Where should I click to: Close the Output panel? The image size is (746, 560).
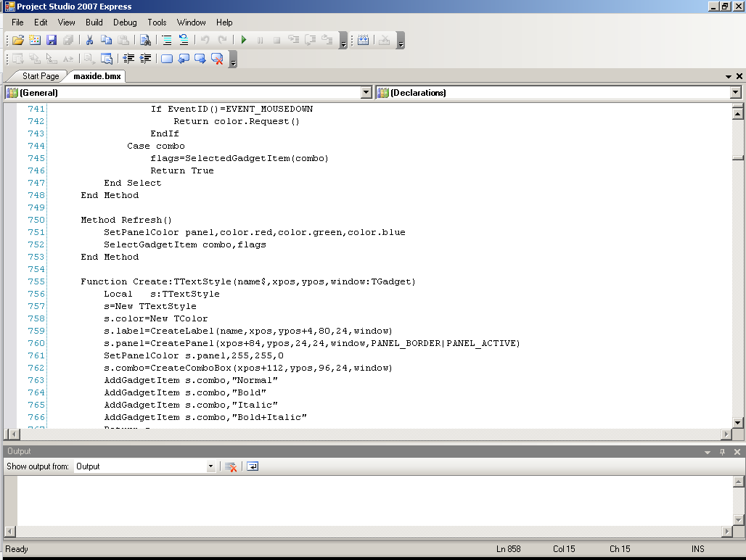point(737,452)
